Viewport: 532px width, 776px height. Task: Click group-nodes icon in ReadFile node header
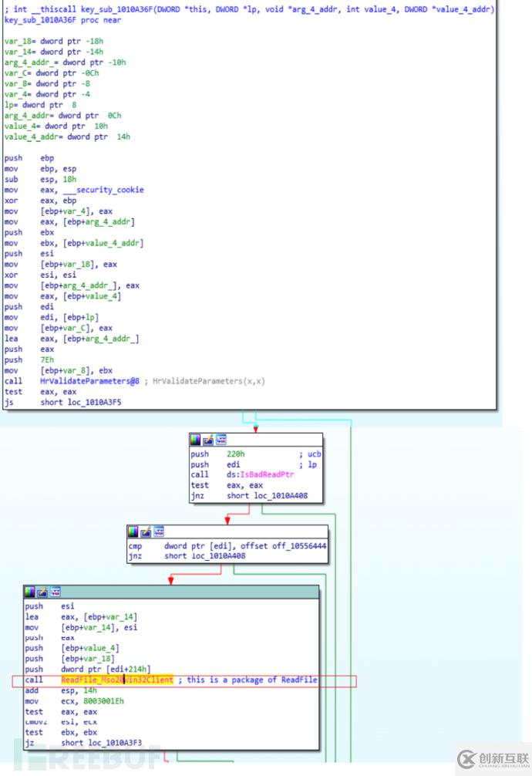pos(56,592)
